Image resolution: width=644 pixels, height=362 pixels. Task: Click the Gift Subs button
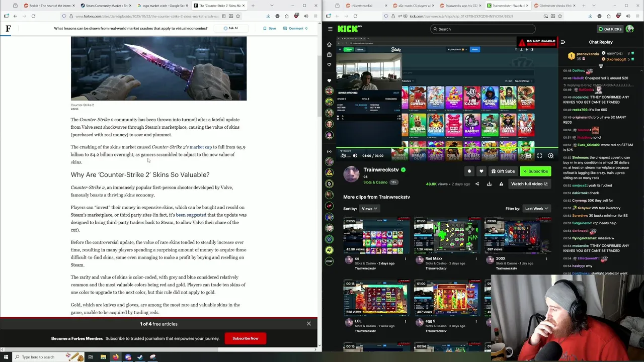click(x=503, y=171)
